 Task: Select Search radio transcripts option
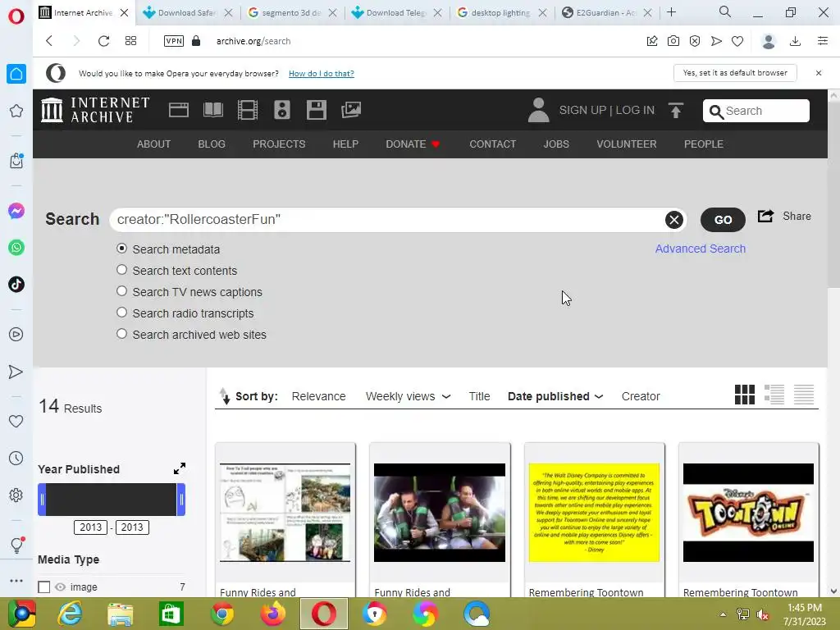coord(121,313)
